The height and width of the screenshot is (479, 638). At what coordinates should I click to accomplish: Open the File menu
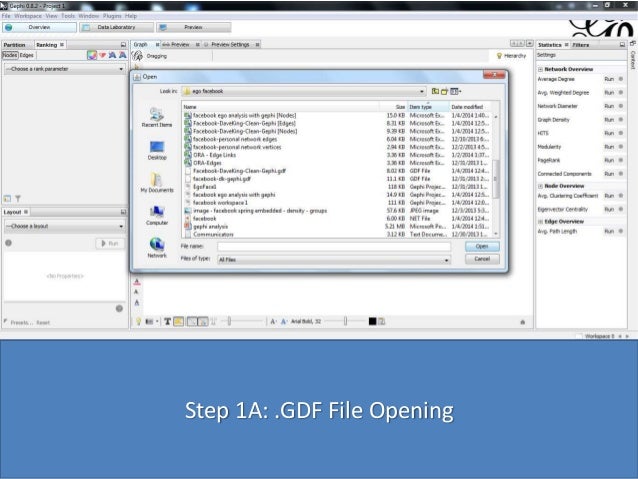[6, 16]
